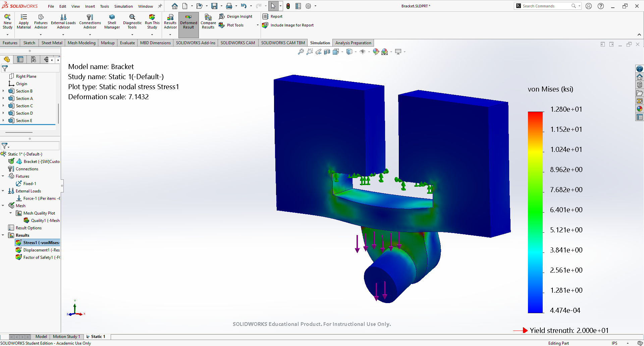Click the New Study icon
Viewport: 644px width, 346px height.
(x=7, y=22)
